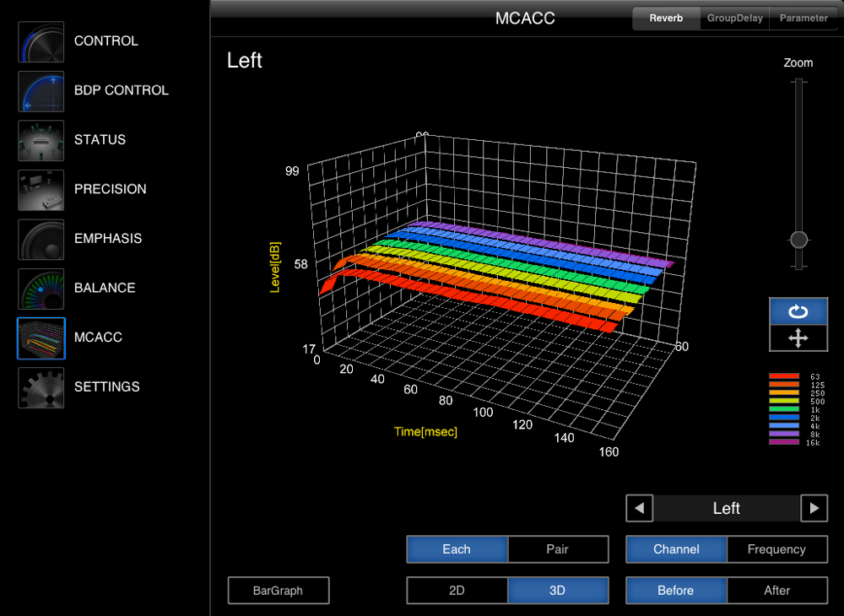Select the Channel view option
The width and height of the screenshot is (844, 616).
click(x=676, y=549)
